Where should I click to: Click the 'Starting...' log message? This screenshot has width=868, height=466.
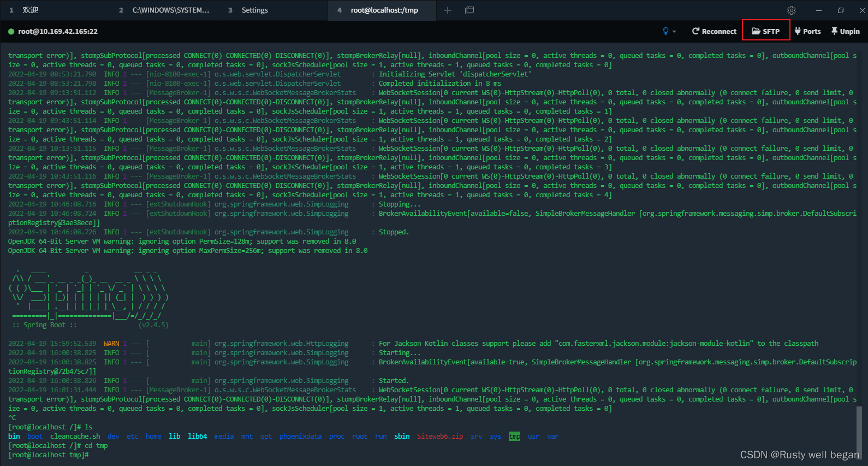click(x=400, y=353)
